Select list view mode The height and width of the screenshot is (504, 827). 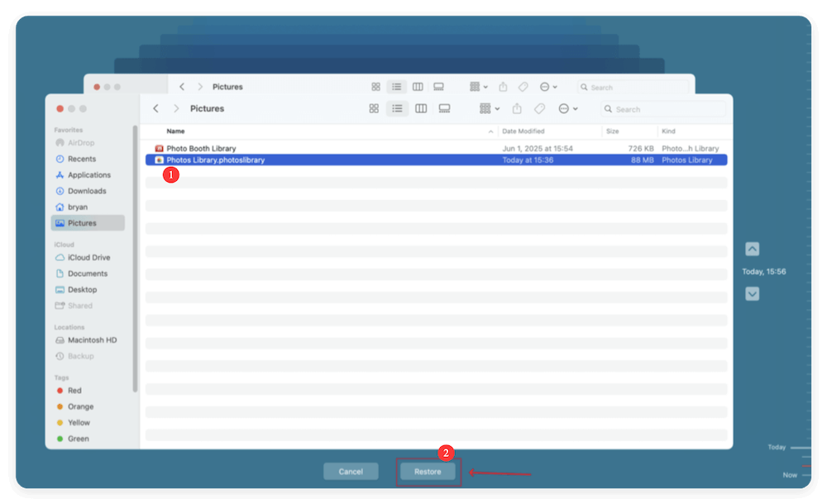point(398,108)
